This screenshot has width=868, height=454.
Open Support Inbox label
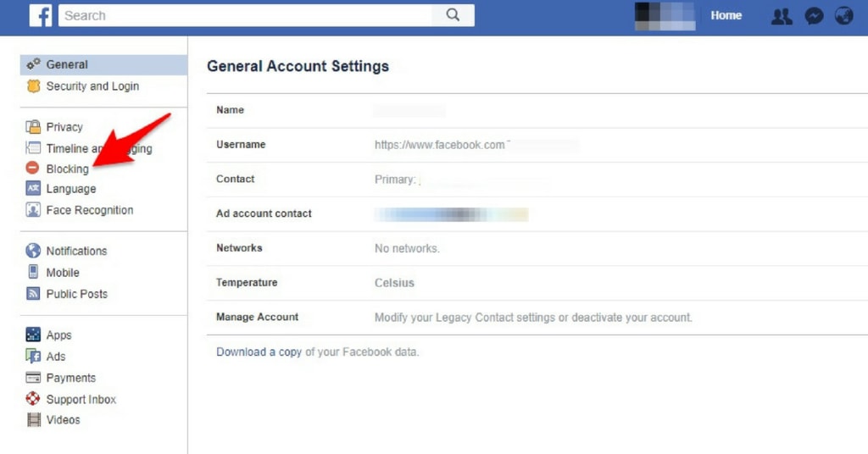click(81, 399)
